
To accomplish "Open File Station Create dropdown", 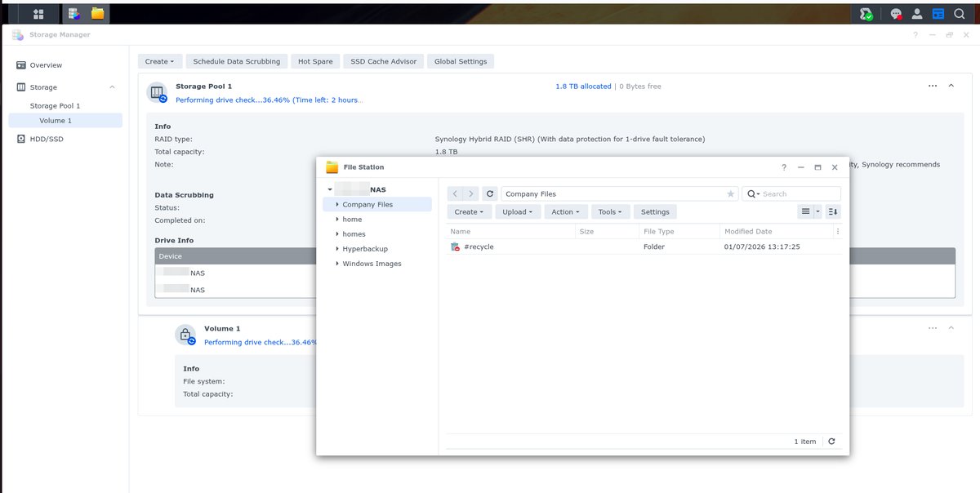I will click(x=469, y=211).
